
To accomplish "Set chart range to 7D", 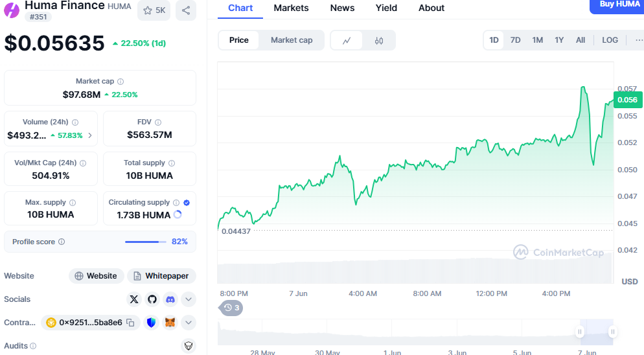I will 516,40.
